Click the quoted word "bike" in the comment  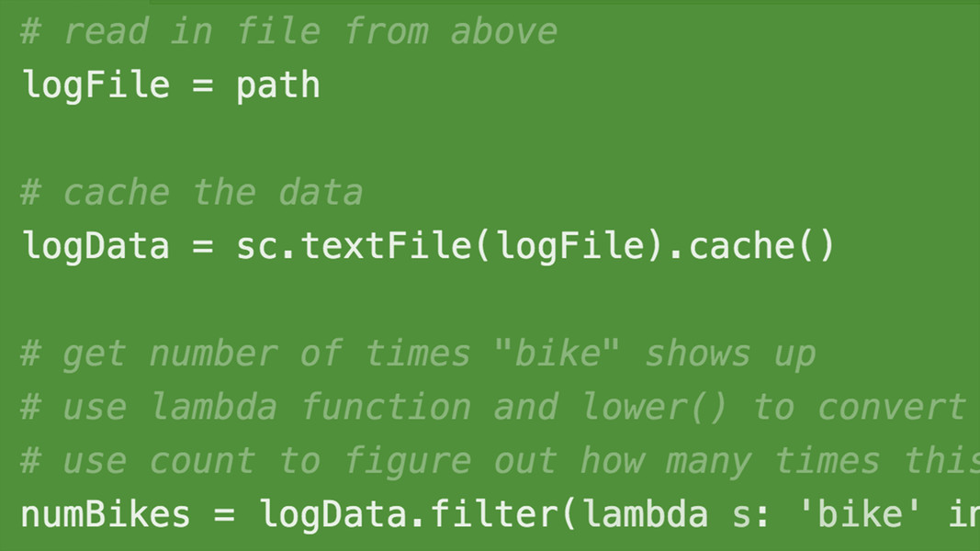(x=557, y=353)
